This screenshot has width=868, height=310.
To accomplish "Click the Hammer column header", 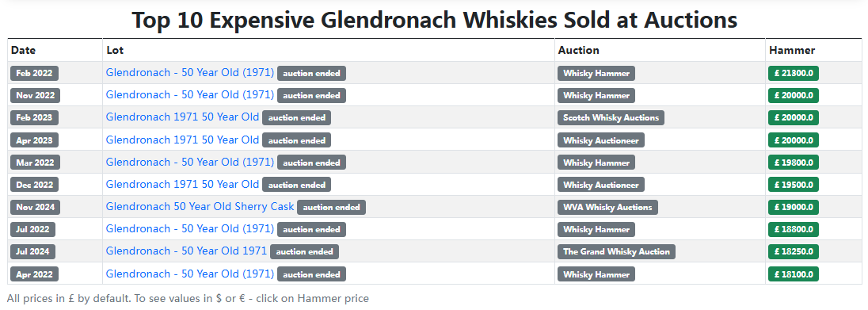I will (x=792, y=50).
